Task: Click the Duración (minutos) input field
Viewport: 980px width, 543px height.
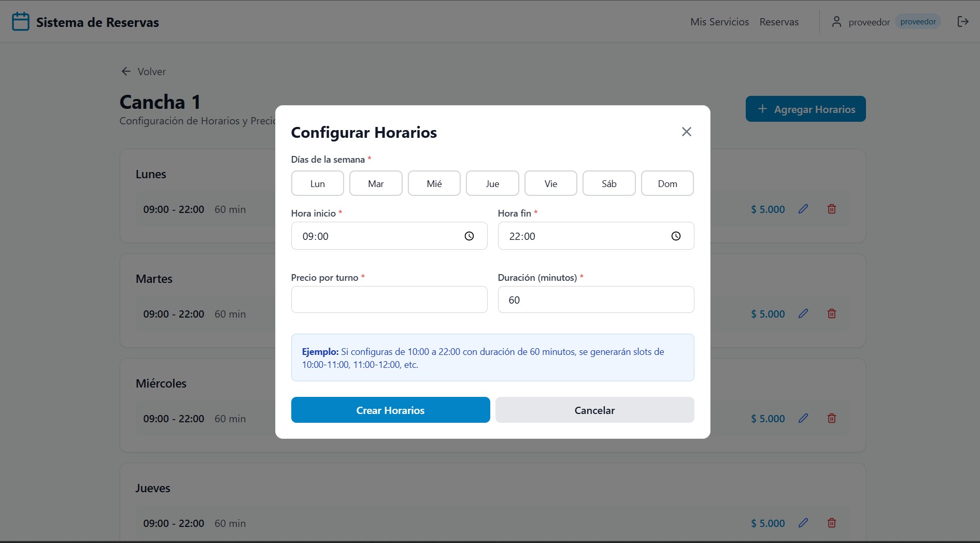Action: click(x=595, y=300)
